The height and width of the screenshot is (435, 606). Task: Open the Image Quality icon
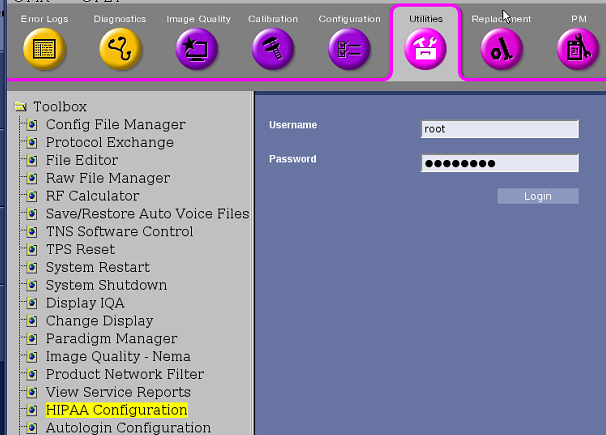point(196,50)
